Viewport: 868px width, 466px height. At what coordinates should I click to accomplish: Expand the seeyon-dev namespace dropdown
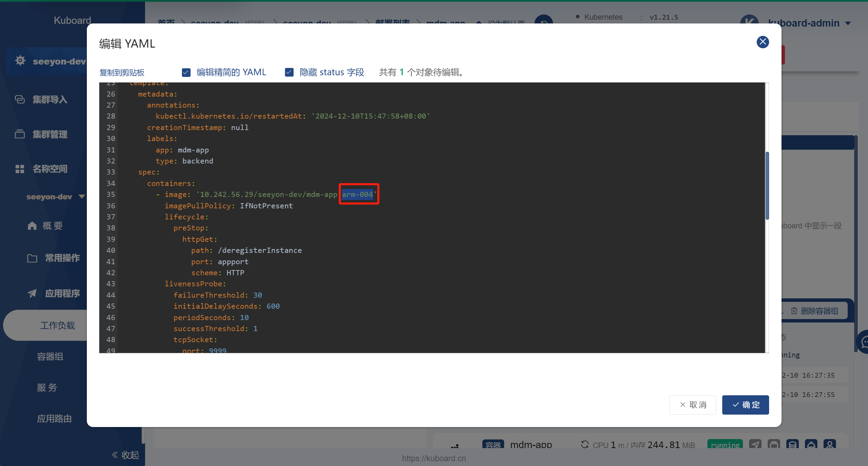pos(82,197)
